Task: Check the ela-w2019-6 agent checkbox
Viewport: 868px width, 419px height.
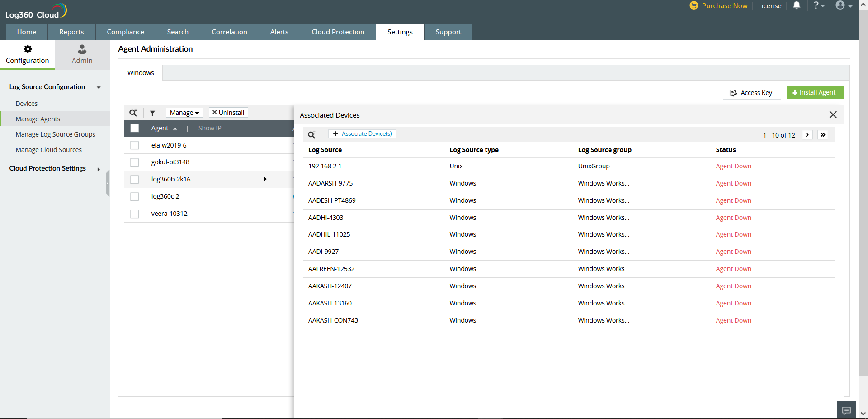Action: click(x=135, y=145)
